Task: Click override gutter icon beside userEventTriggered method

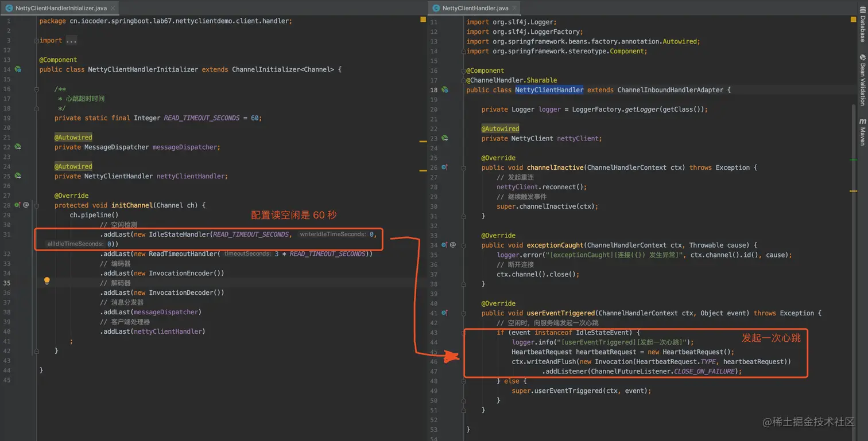Action: 444,313
